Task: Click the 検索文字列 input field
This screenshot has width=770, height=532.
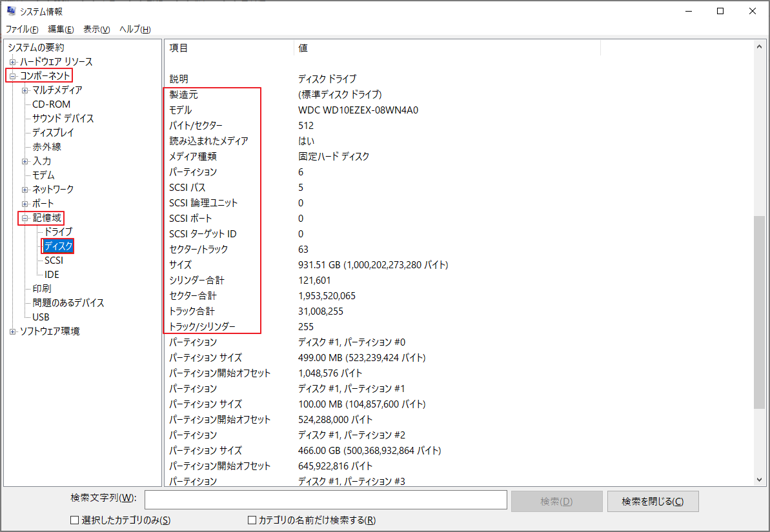Action: point(325,500)
